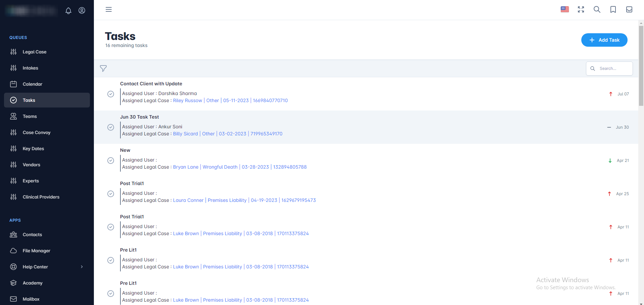Click the Academy graduation cap icon
The height and width of the screenshot is (305, 644).
click(13, 283)
